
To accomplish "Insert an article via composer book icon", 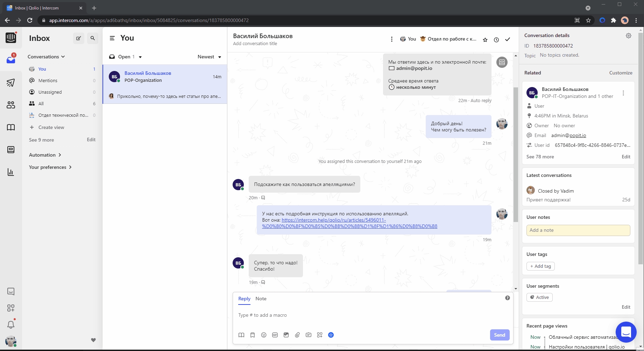I will pyautogui.click(x=241, y=335).
